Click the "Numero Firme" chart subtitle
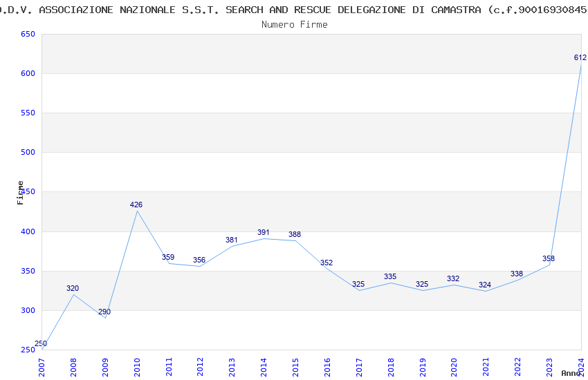The height and width of the screenshot is (380, 588). 294,24
